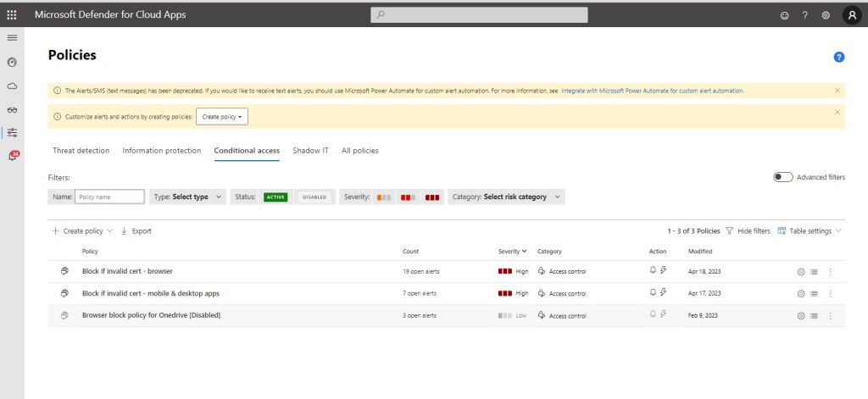The image size is (868, 399).
Task: Expand Create policy menu above the table
Action: pos(82,230)
